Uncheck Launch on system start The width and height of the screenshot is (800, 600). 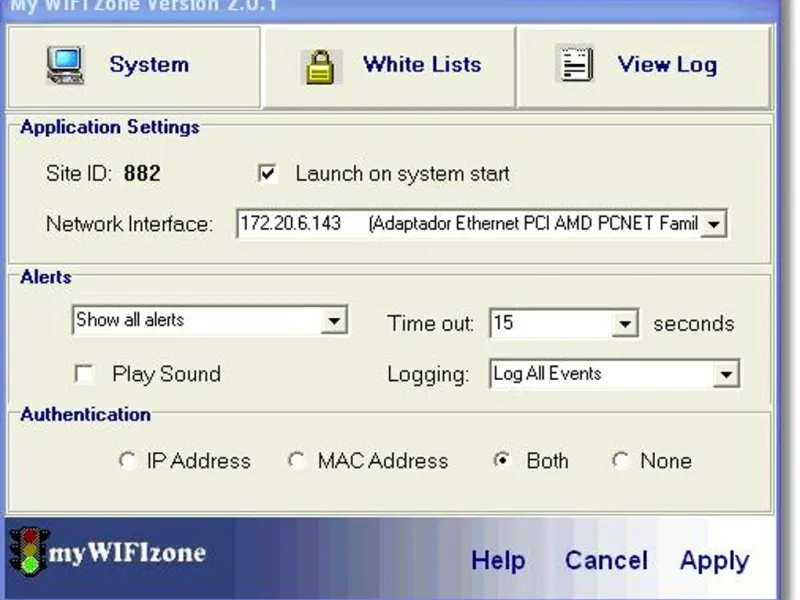(267, 173)
